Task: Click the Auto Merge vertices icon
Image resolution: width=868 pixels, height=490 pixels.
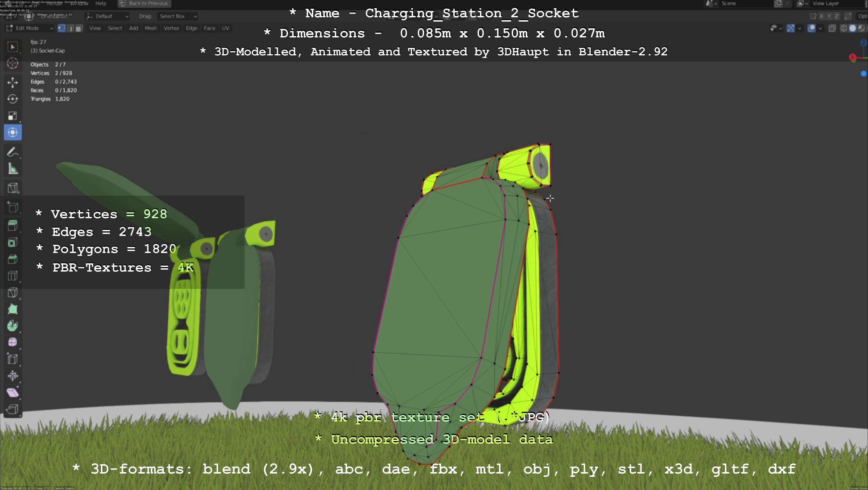Action: coord(848,16)
